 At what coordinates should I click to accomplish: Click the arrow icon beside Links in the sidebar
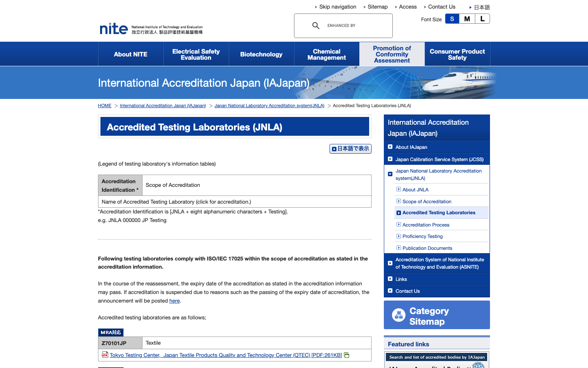point(390,279)
